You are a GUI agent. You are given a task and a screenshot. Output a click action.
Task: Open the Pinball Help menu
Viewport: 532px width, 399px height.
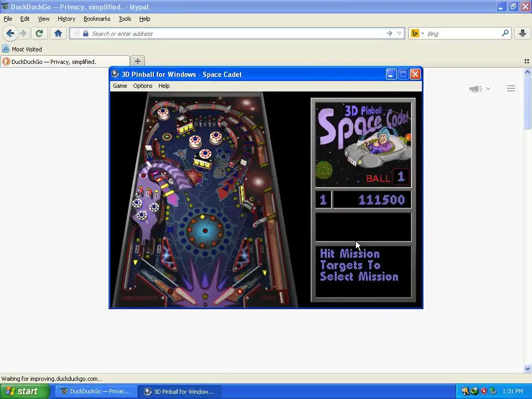(164, 86)
